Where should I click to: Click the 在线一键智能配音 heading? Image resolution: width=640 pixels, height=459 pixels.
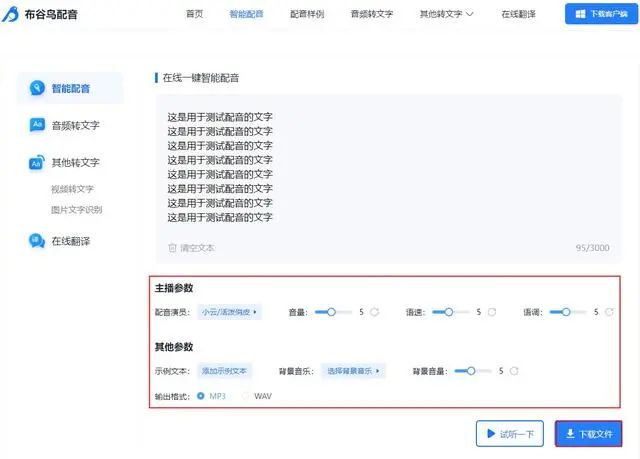[x=201, y=78]
